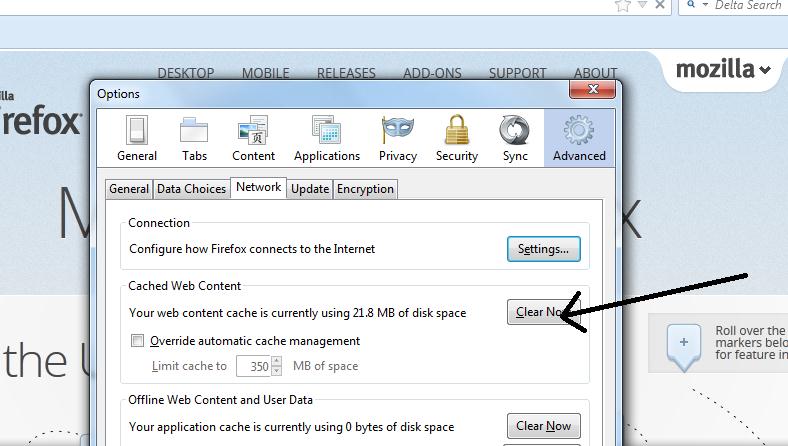Open the Privacy mask icon

tap(397, 138)
